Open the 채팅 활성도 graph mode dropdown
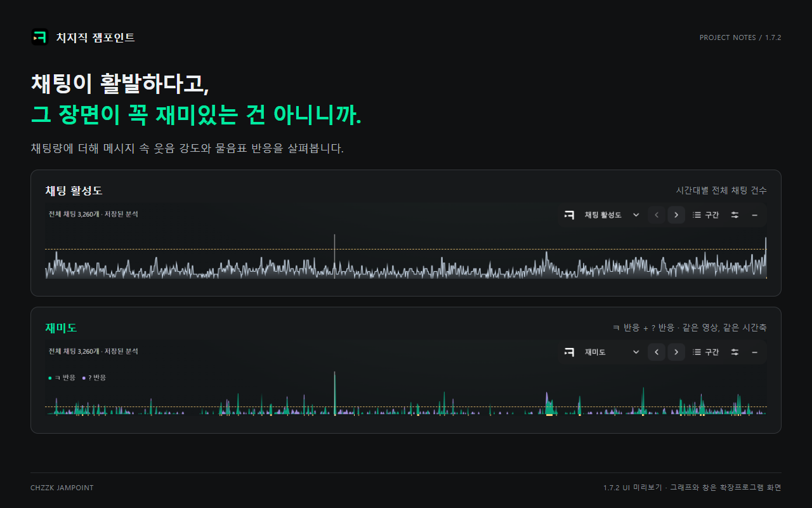This screenshot has width=812, height=508. tap(612, 215)
